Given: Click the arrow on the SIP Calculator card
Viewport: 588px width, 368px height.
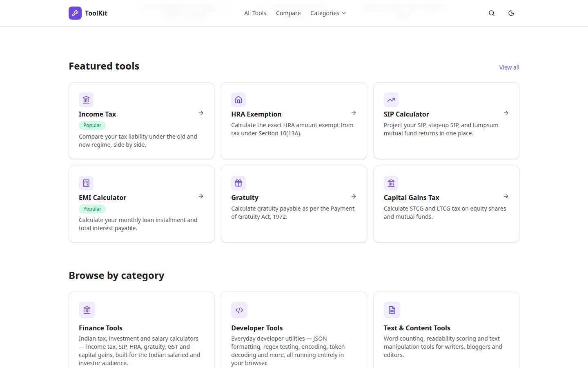Looking at the screenshot, I should [x=506, y=113].
